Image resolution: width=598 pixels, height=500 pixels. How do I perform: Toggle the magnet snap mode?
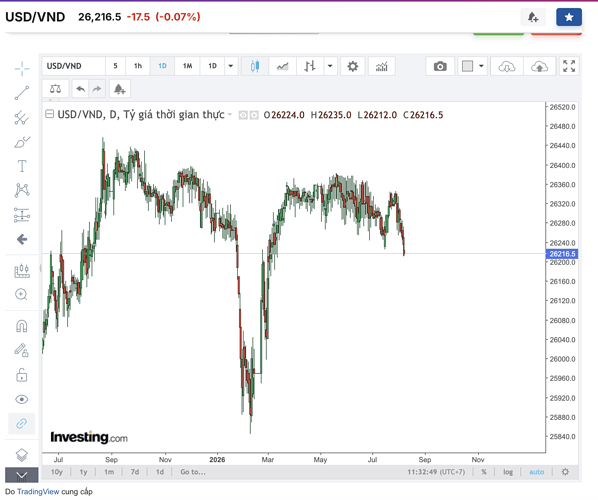[21, 326]
